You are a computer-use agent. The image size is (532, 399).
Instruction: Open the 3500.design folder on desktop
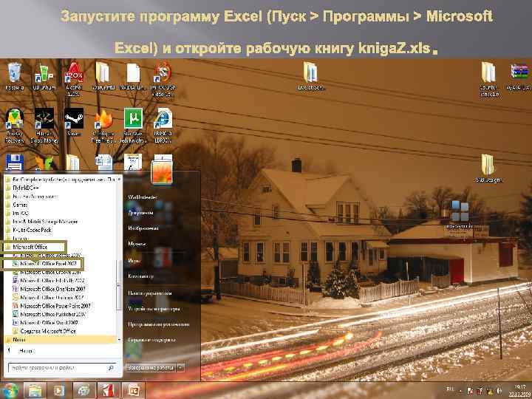coord(488,168)
